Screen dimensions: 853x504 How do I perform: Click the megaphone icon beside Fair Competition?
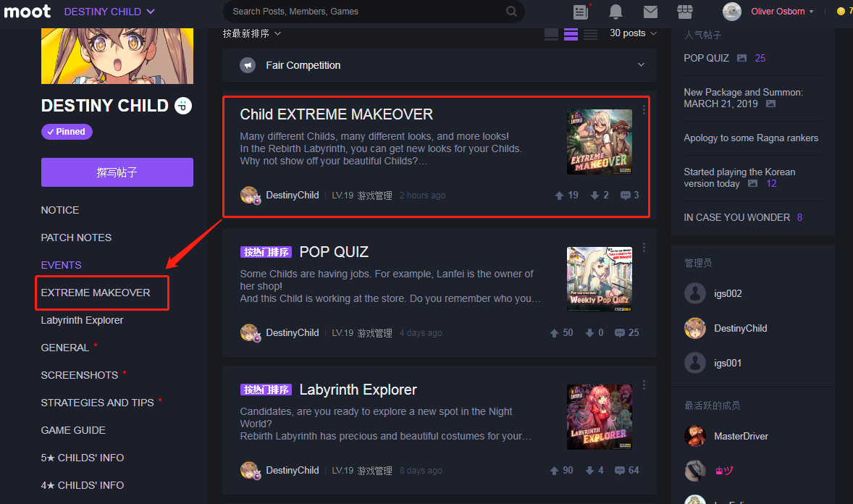click(x=248, y=65)
